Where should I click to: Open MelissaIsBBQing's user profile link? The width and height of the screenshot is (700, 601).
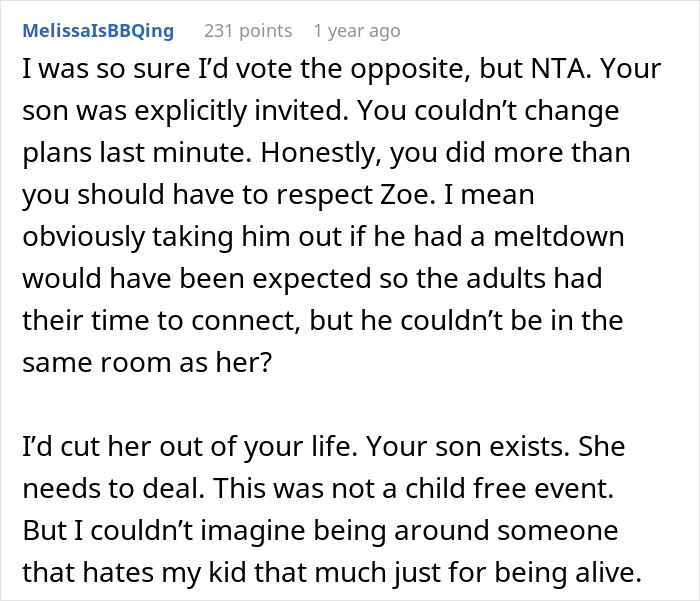tap(98, 31)
